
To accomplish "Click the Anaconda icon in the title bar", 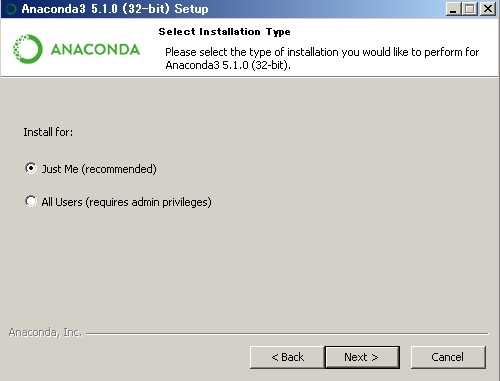I will point(11,9).
